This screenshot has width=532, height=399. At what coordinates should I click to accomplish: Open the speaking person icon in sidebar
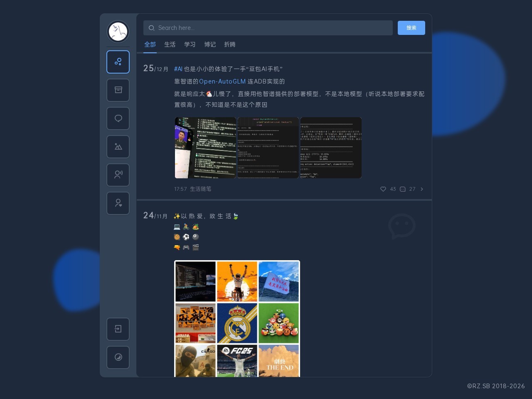coord(118,175)
